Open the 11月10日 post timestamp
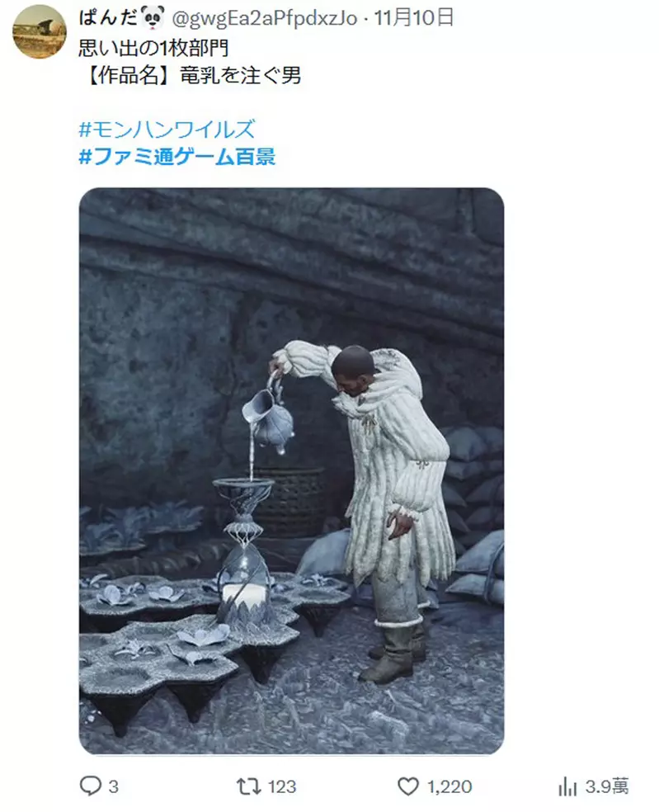The image size is (659, 812). [414, 18]
